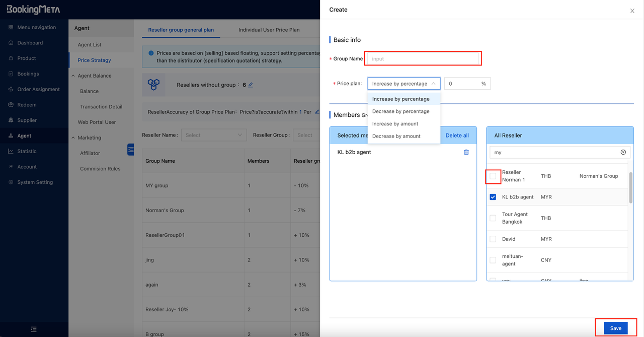Image resolution: width=644 pixels, height=337 pixels.
Task: Clear the reseller search with the X icon
Action: tap(623, 152)
